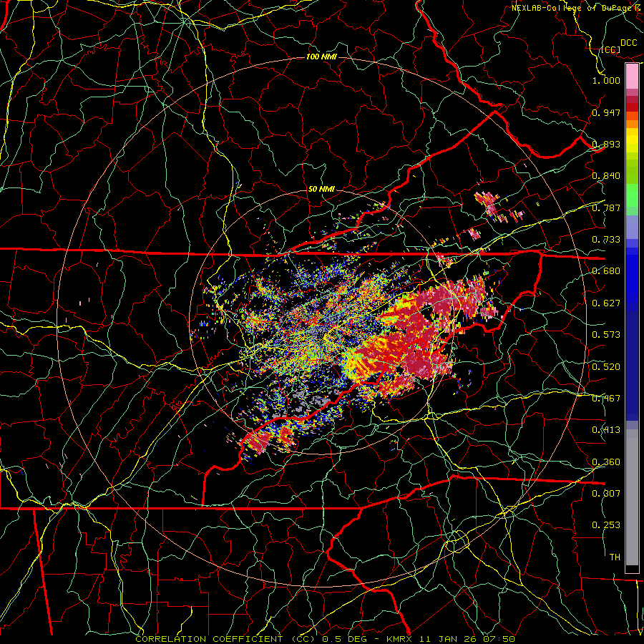Select the 0.360 legend value
Image resolution: width=644 pixels, height=644 pixels.
pos(606,462)
